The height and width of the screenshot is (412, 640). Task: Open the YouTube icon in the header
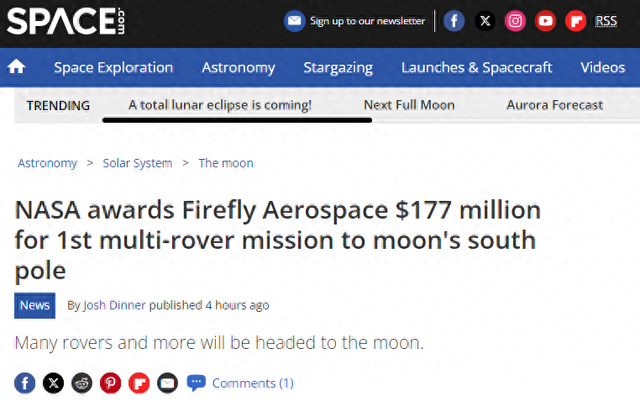tap(545, 21)
